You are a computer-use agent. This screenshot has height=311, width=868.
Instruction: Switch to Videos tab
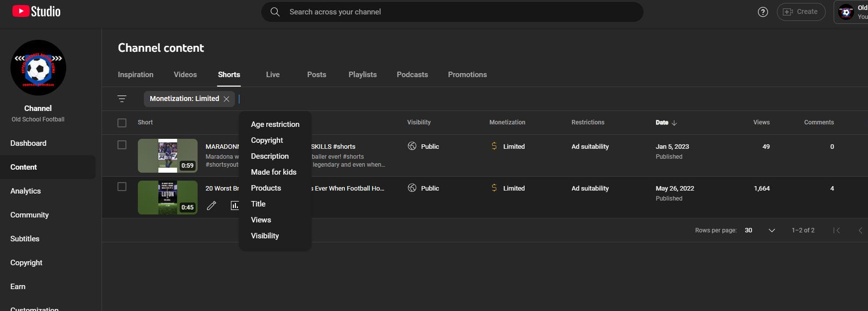[x=185, y=75]
